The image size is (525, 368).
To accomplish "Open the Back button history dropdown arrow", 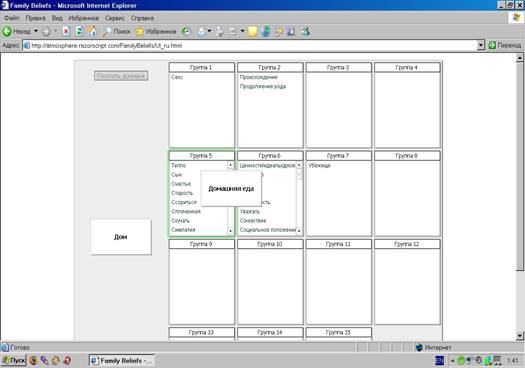I will 36,31.
